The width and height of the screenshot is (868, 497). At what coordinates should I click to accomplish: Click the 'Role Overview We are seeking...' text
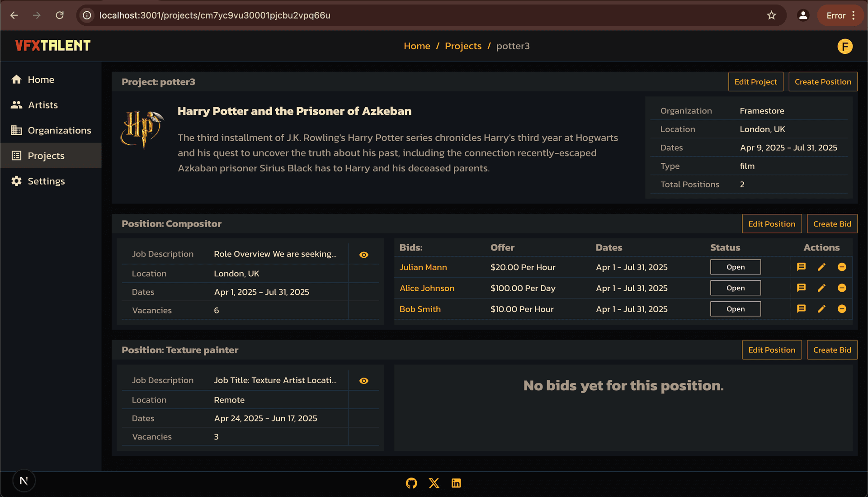click(x=275, y=254)
